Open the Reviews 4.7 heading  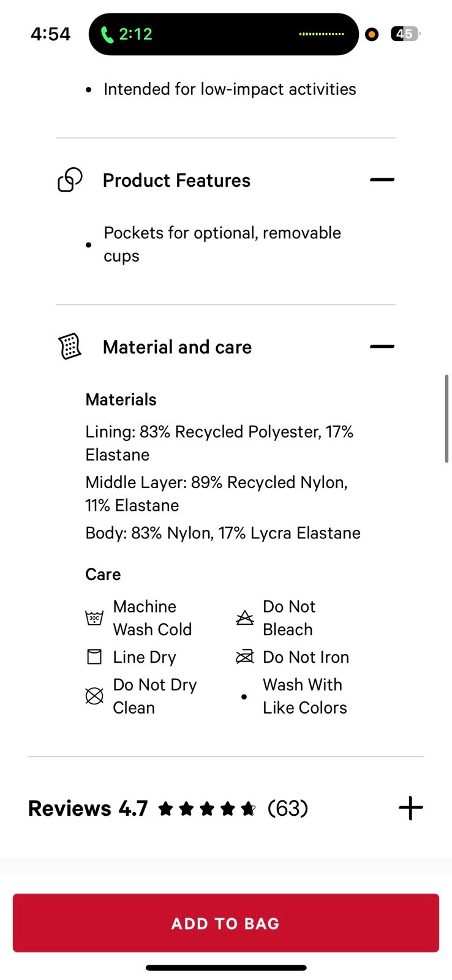click(x=88, y=809)
